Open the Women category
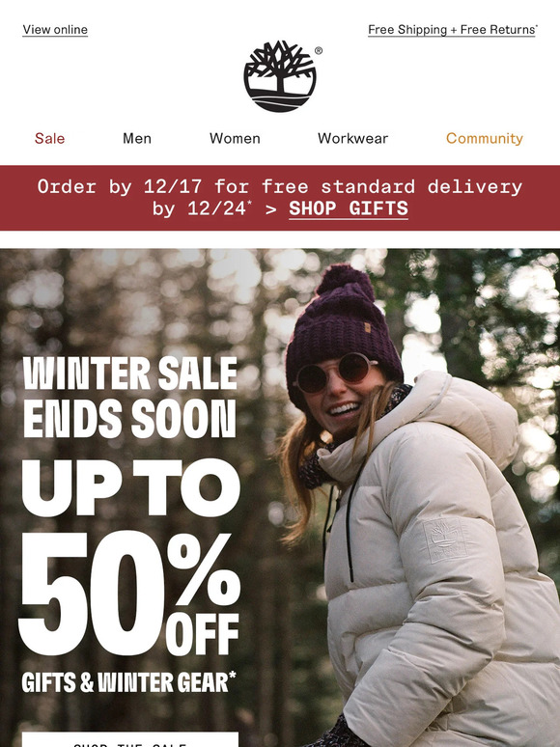Image resolution: width=560 pixels, height=747 pixels. point(235,138)
